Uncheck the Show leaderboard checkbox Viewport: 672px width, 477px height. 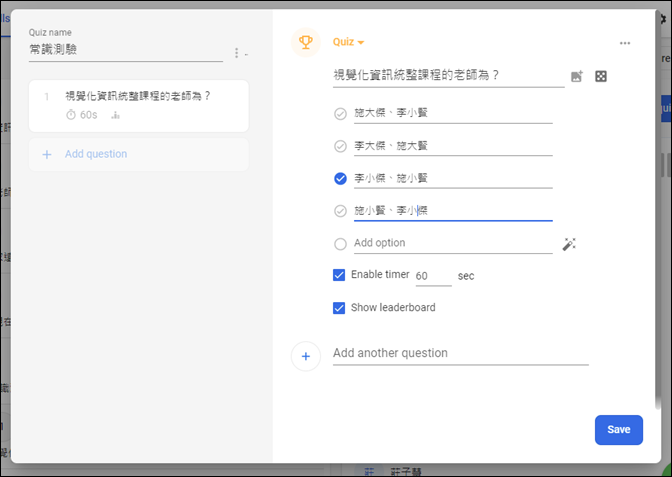coord(339,307)
